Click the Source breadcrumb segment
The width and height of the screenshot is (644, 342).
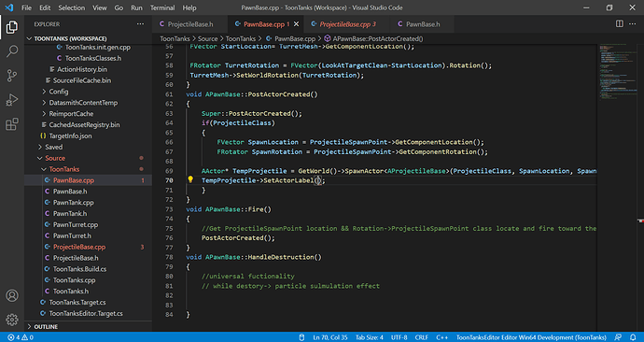tap(208, 38)
